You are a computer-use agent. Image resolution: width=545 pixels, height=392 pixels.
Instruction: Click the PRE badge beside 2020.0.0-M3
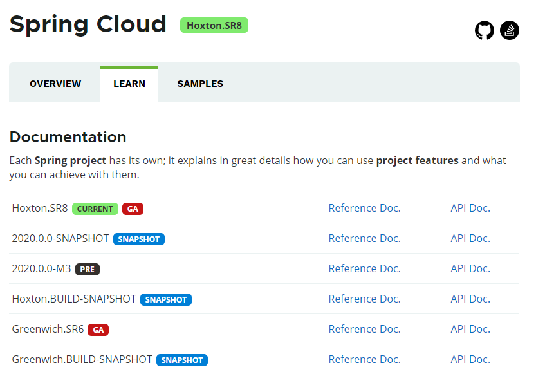pos(88,269)
